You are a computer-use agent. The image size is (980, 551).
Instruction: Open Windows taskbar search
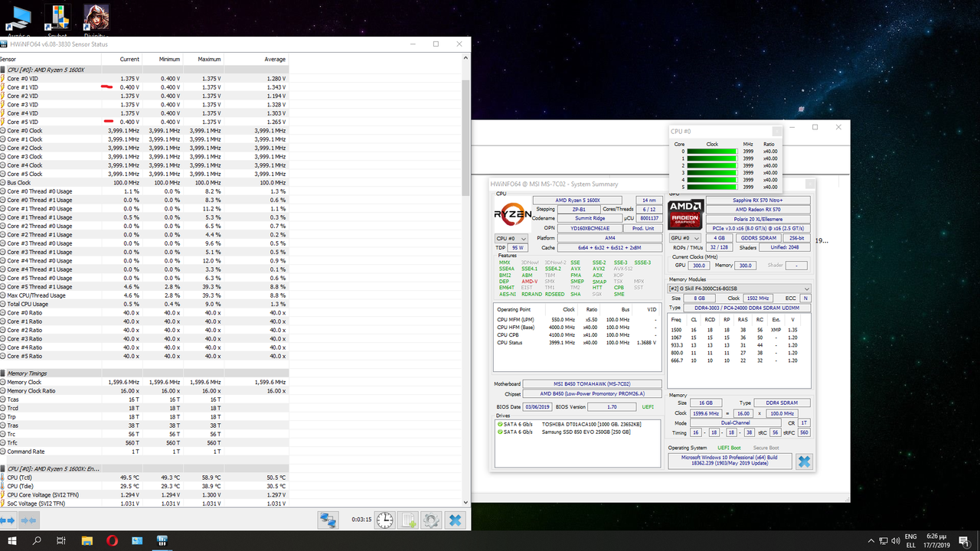pos(37,540)
